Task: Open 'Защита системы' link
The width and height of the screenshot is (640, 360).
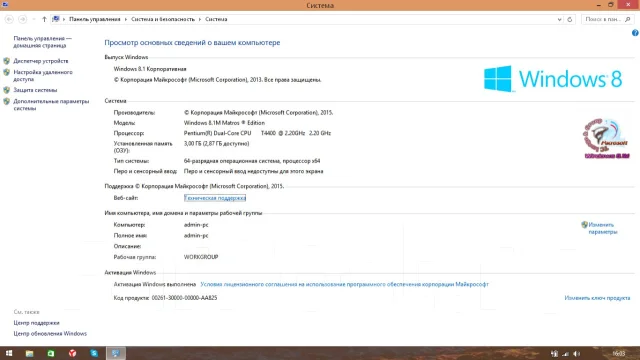Action: (x=35, y=90)
